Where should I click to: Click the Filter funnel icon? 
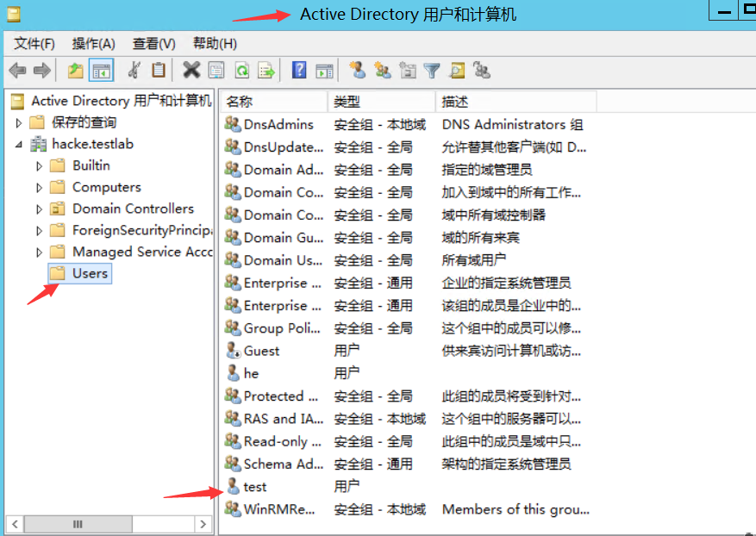click(432, 71)
